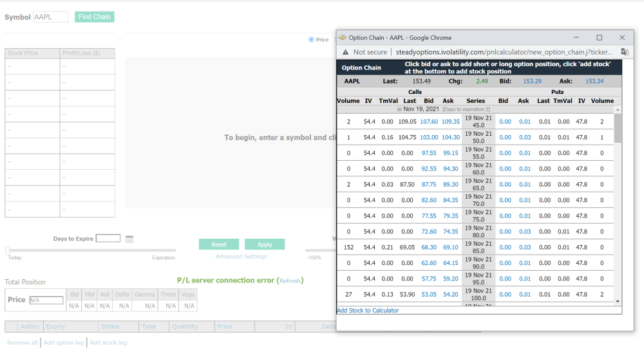Click Remove all link
Screen dimensions: 644x357
(x=22, y=343)
